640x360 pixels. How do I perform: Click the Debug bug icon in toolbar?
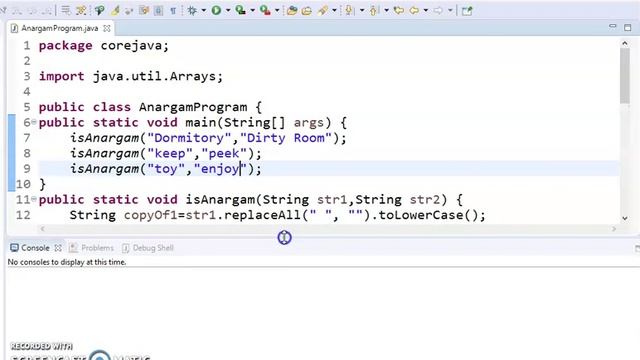[x=192, y=10]
